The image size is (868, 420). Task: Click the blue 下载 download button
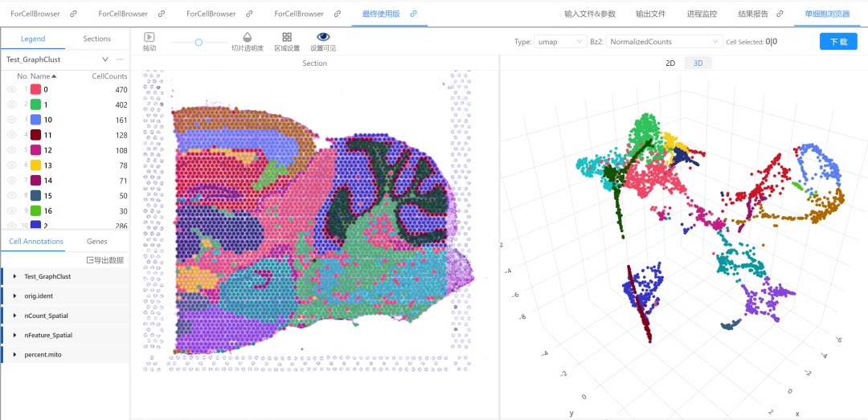[x=838, y=42]
